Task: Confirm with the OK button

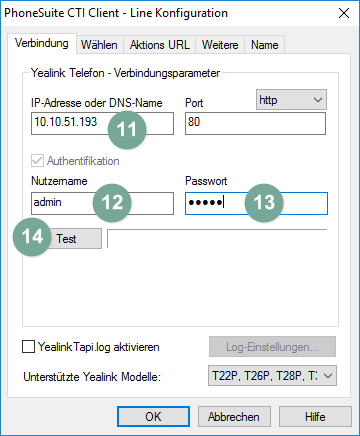Action: [x=153, y=417]
